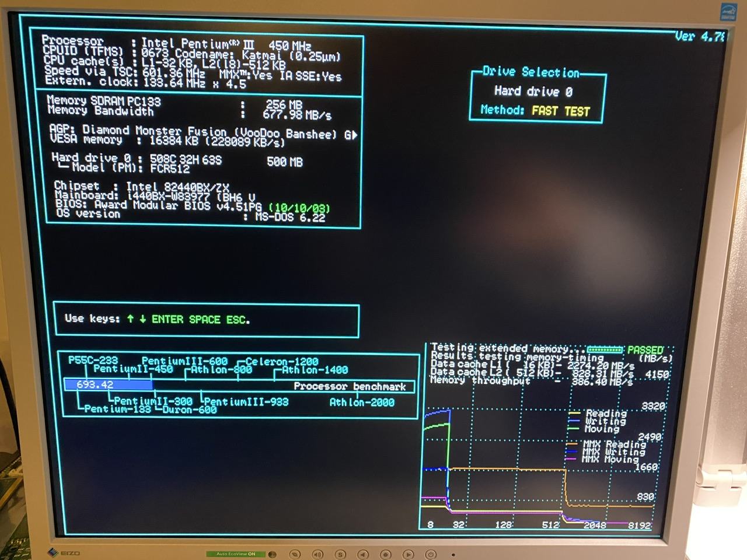This screenshot has height=560, width=747.
Task: Click the PentiumII-300 benchmark marker
Action: click(x=153, y=401)
